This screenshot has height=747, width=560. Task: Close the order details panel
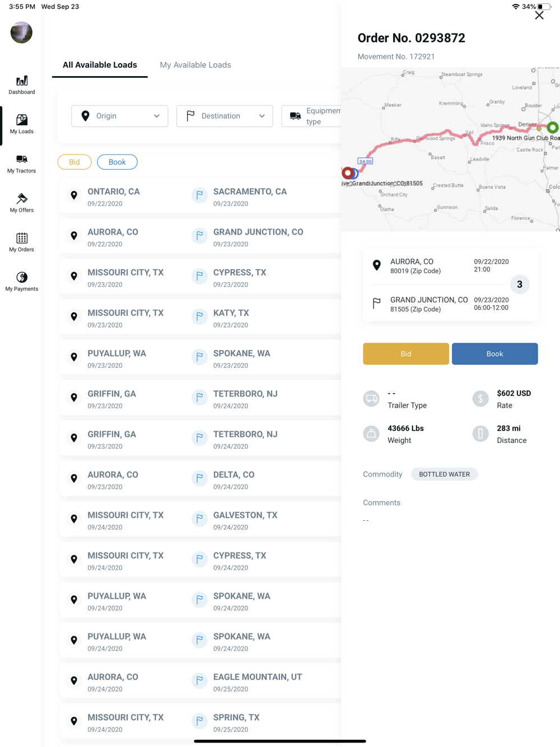click(539, 16)
